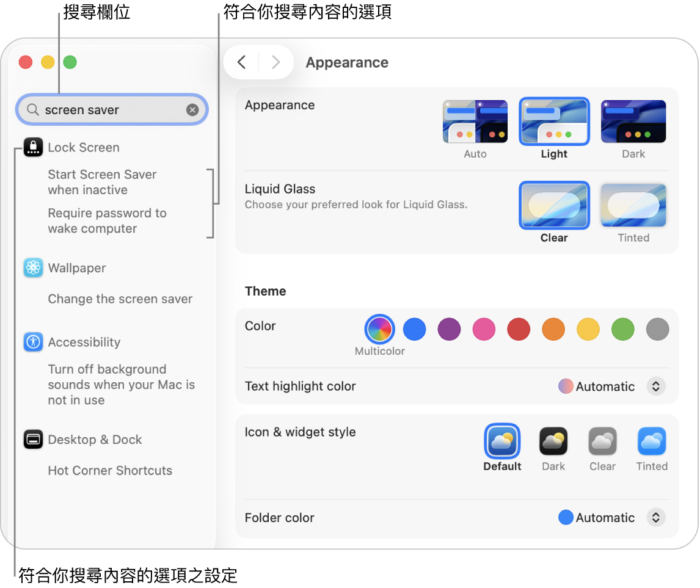Close the window with red button
This screenshot has width=700, height=588.
(x=26, y=62)
